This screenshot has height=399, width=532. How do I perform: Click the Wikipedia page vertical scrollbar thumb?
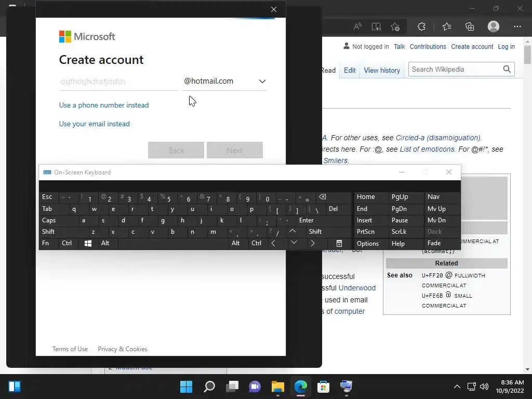pos(527,55)
